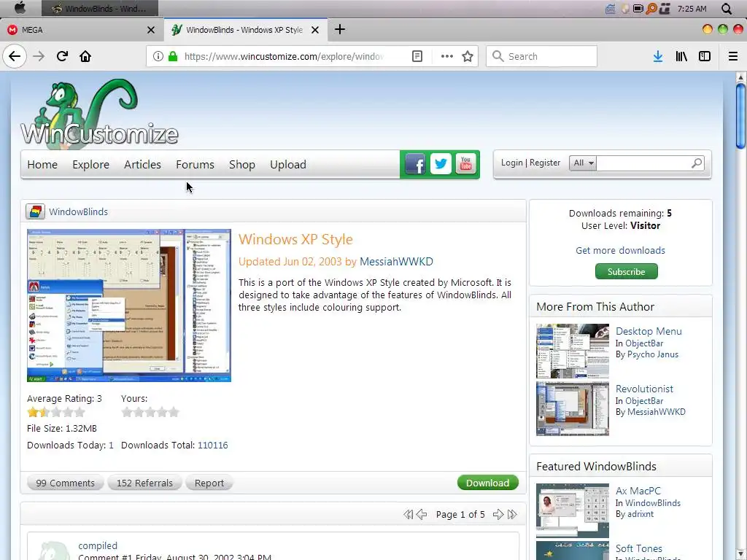747x560 pixels.
Task: Open author MessiahWWKD profile link
Action: (x=396, y=262)
